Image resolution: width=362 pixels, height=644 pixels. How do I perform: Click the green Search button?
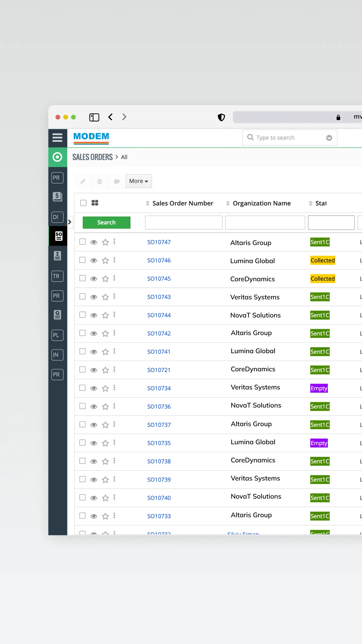coord(106,222)
